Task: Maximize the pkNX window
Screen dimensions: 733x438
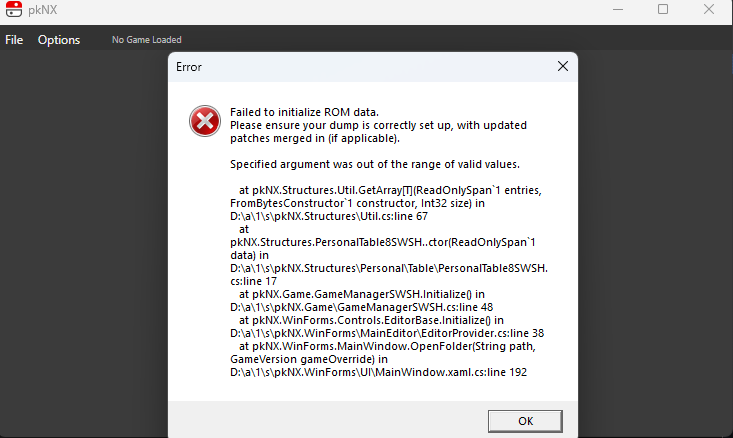Action: point(663,10)
